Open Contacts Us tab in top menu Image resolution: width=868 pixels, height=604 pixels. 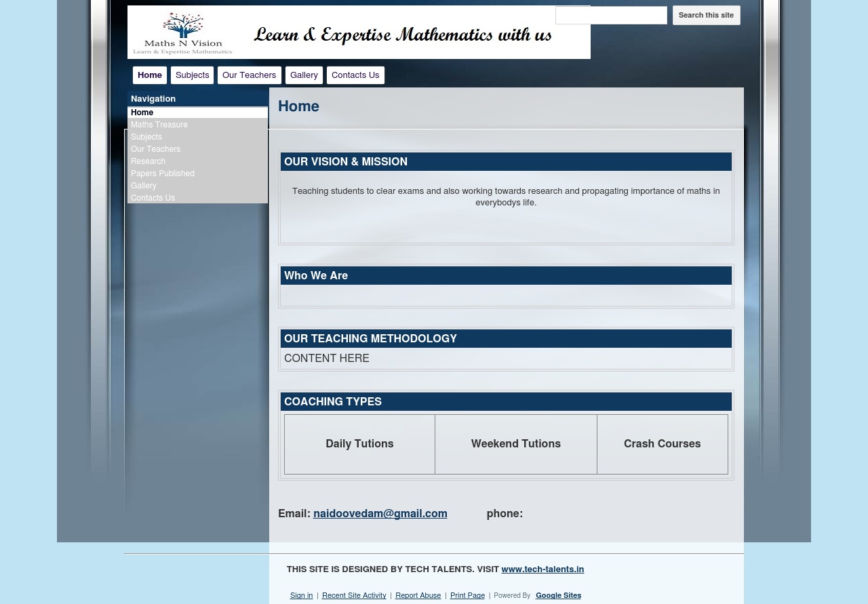click(355, 75)
